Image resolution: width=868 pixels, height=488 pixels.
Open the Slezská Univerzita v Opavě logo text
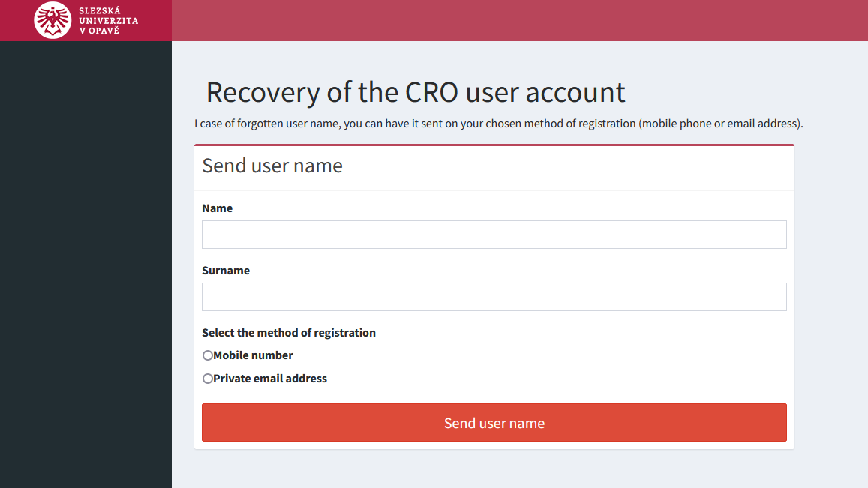(x=109, y=20)
